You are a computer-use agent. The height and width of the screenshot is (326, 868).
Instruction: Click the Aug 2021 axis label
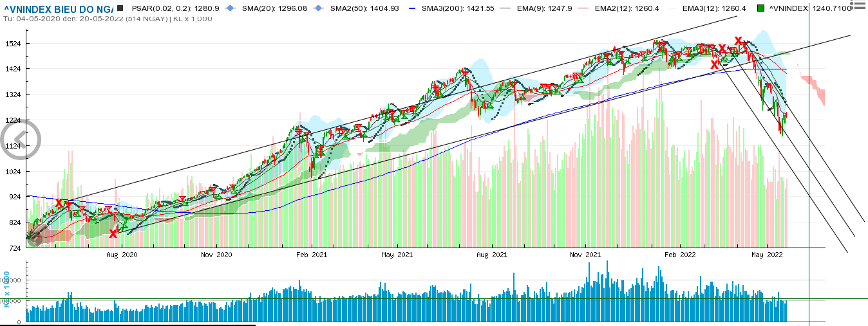click(491, 255)
